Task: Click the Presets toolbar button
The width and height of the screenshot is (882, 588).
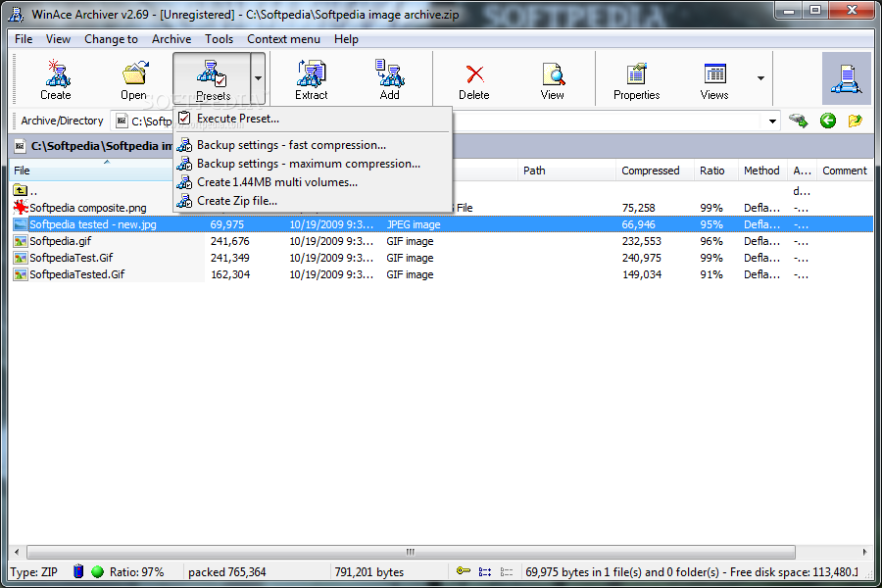Action: [x=212, y=80]
